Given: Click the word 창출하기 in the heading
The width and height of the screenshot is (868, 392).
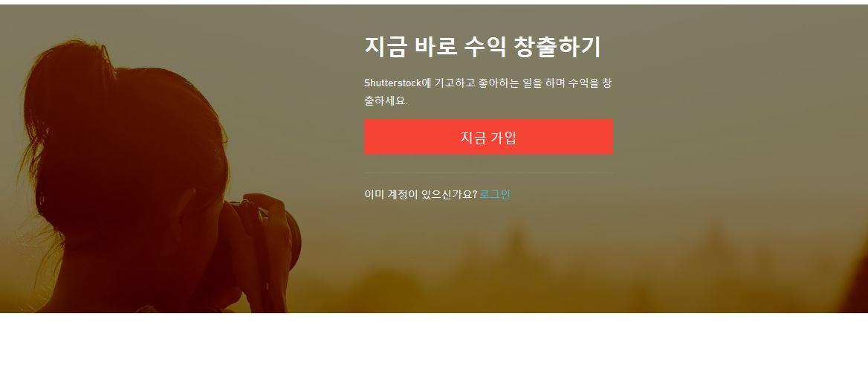Looking at the screenshot, I should (557, 47).
